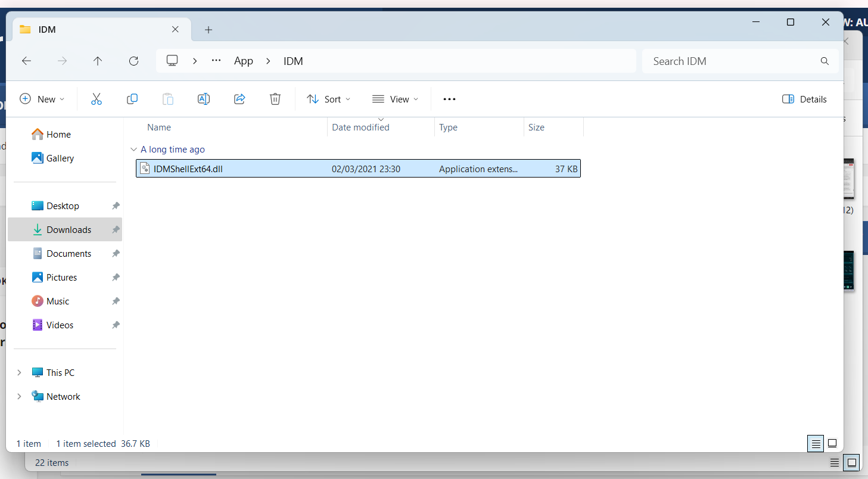Unpin Desktop using its pin icon
Image resolution: width=868 pixels, height=479 pixels.
coord(116,206)
